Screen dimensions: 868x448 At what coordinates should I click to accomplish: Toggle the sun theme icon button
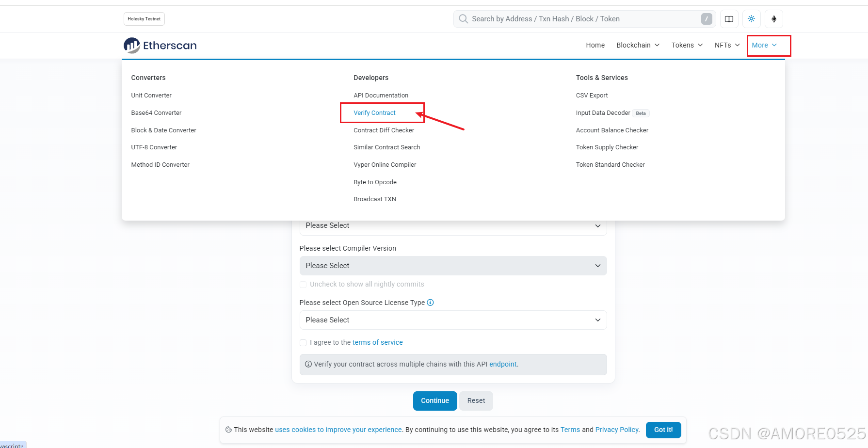(751, 19)
